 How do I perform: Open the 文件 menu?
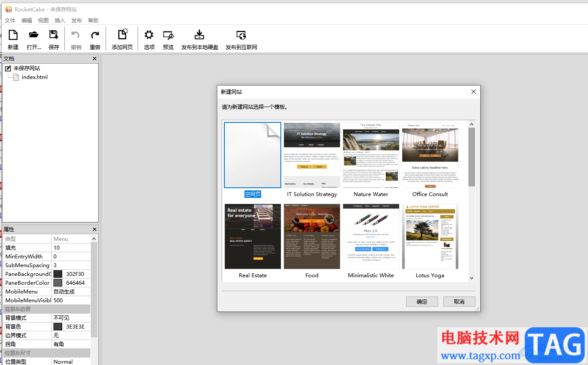pyautogui.click(x=10, y=20)
